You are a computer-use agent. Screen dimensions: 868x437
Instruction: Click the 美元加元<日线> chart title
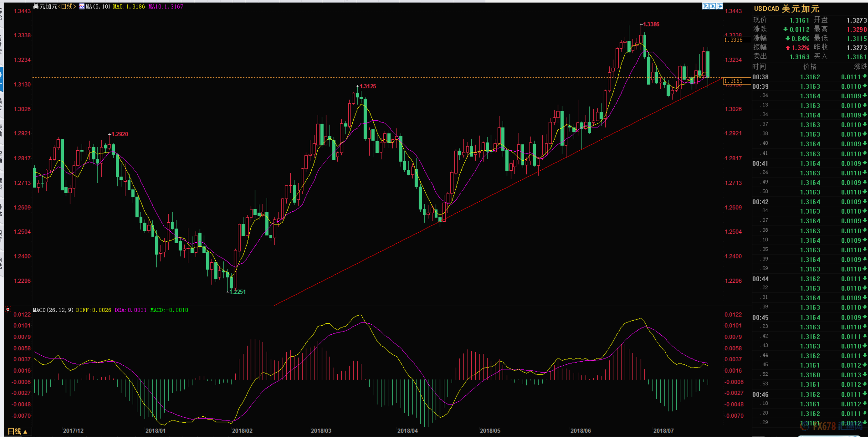[x=54, y=6]
